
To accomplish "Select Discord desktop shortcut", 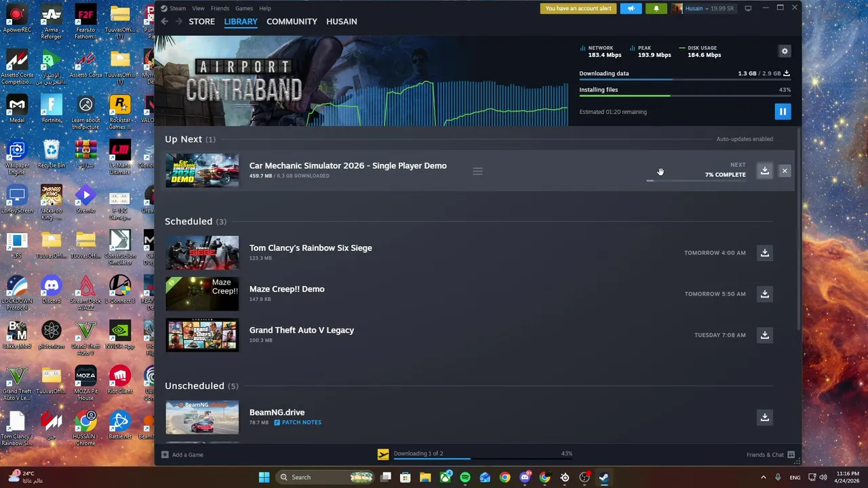I will click(x=52, y=290).
